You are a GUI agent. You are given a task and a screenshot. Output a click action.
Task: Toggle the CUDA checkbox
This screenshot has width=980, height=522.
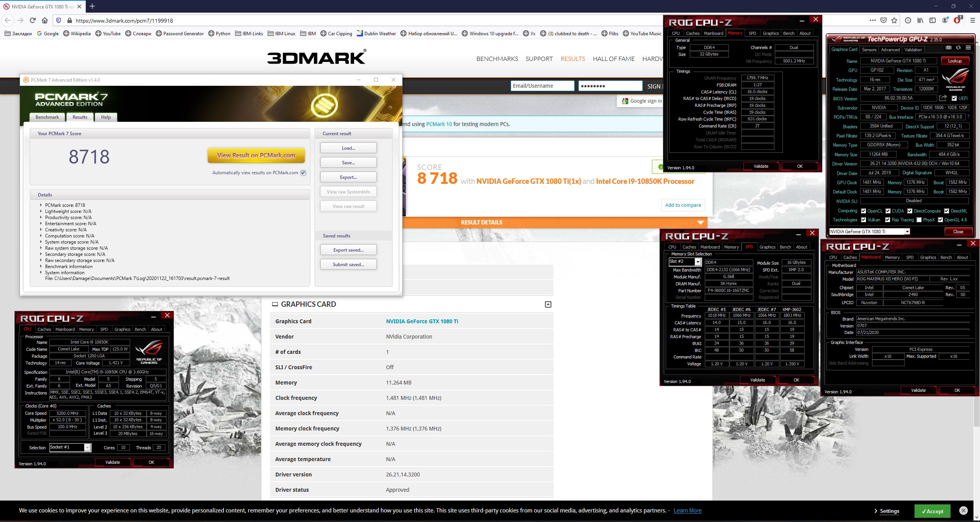pyautogui.click(x=888, y=211)
